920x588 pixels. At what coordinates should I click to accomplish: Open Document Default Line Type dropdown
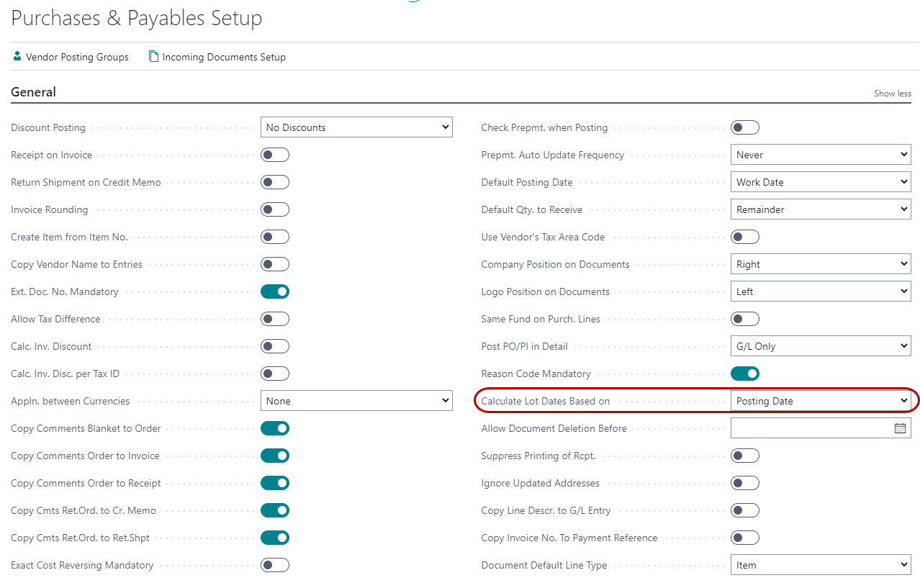click(821, 565)
